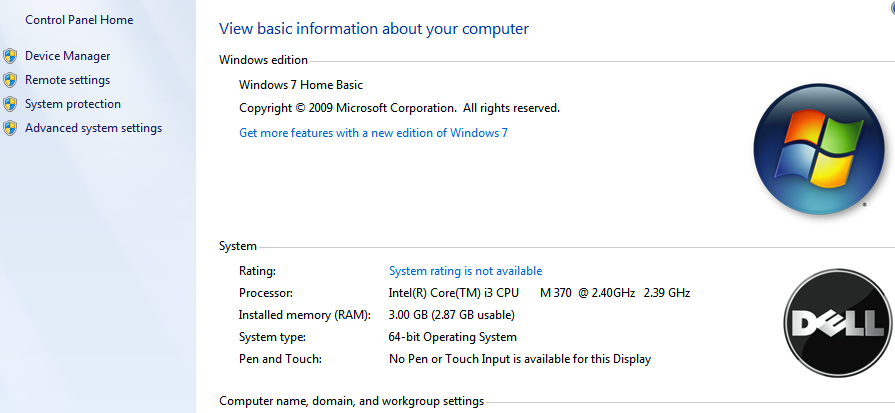Click the shield icon beside System protection
Viewport: 895px width, 413px height.
coord(10,104)
